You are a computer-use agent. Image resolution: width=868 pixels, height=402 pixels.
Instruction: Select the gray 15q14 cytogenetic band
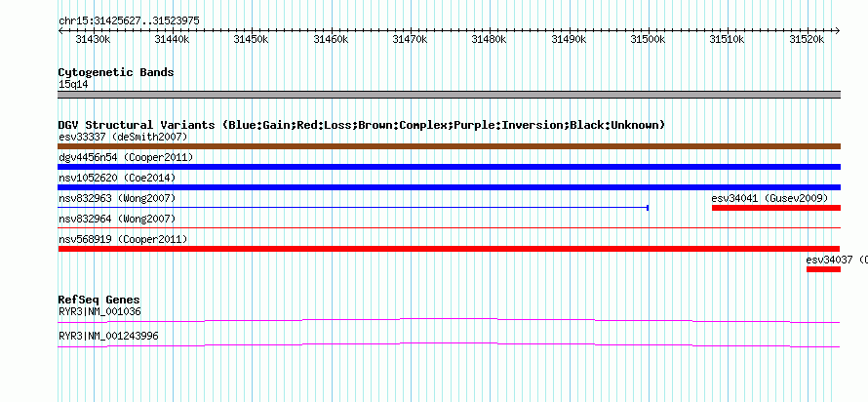(449, 95)
